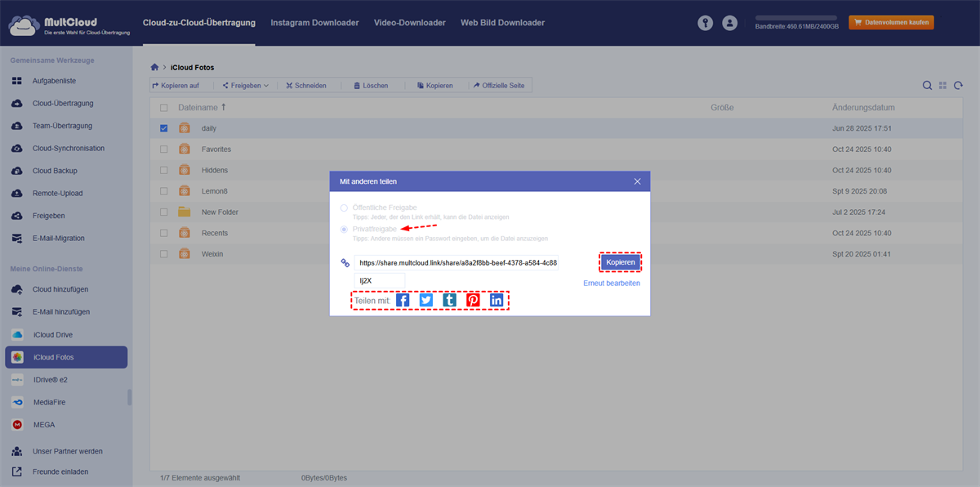Switch to grid view icon
980x487 pixels.
click(x=943, y=85)
